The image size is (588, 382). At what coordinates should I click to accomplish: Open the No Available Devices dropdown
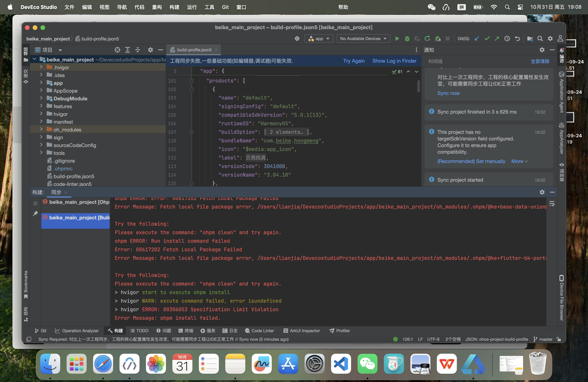point(363,39)
